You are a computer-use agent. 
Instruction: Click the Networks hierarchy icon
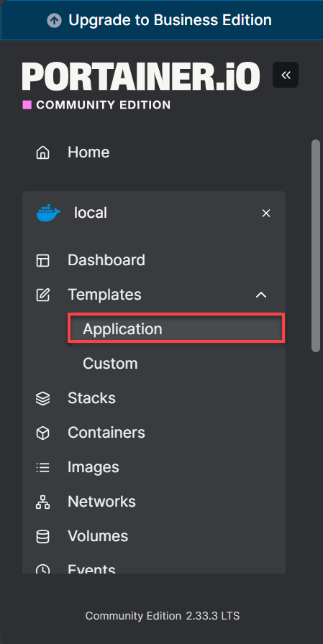(42, 502)
